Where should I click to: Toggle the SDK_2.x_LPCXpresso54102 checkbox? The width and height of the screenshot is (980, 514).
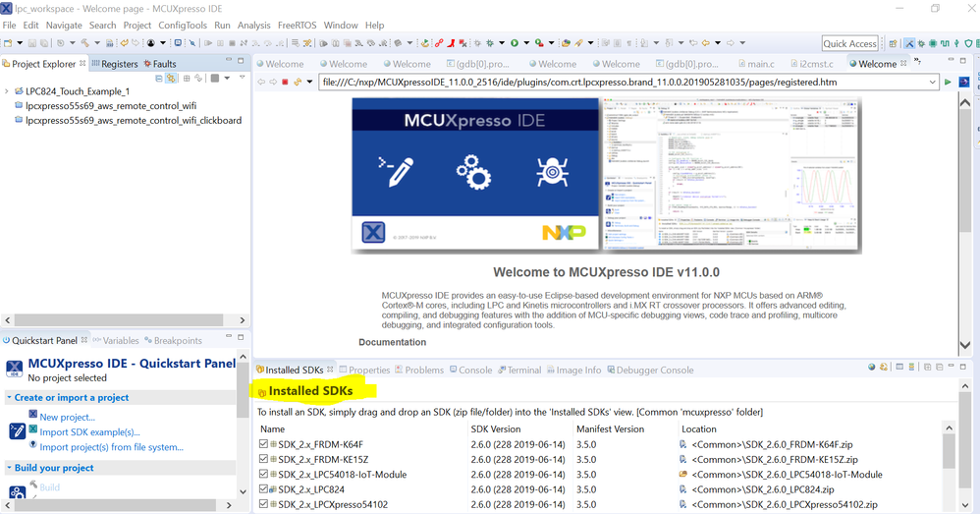(x=264, y=504)
